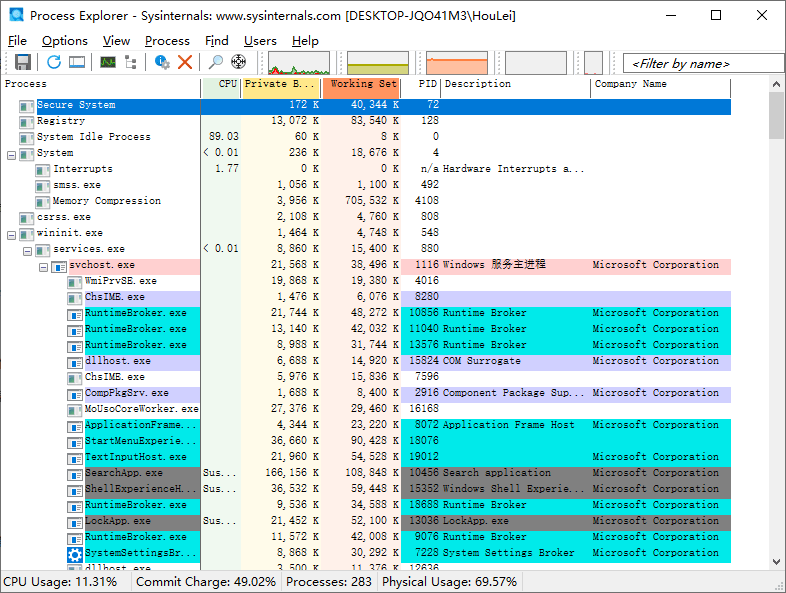Collapse the wininit.exe tree node
The height and width of the screenshot is (593, 786).
(12, 235)
